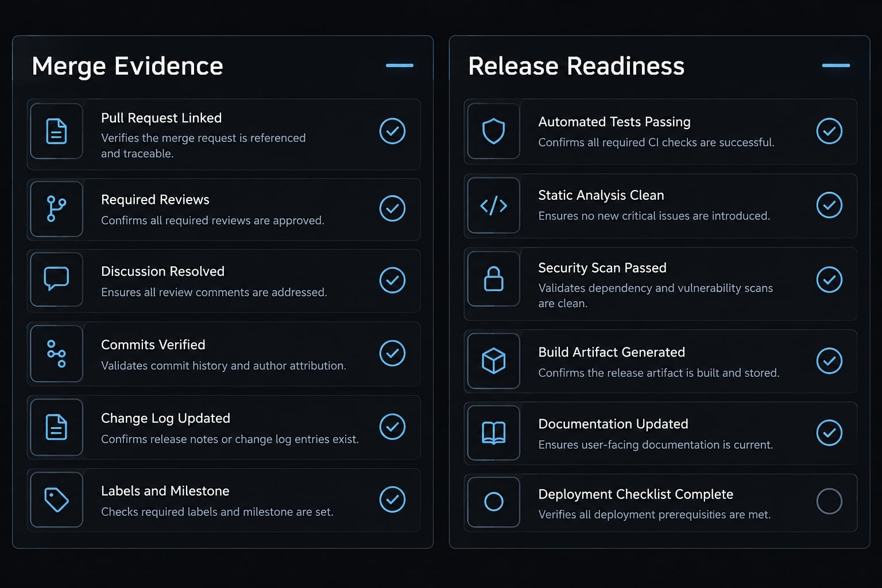This screenshot has height=588, width=882.
Task: Click the circle icon for Deployment Checklist Complete
Action: click(494, 502)
